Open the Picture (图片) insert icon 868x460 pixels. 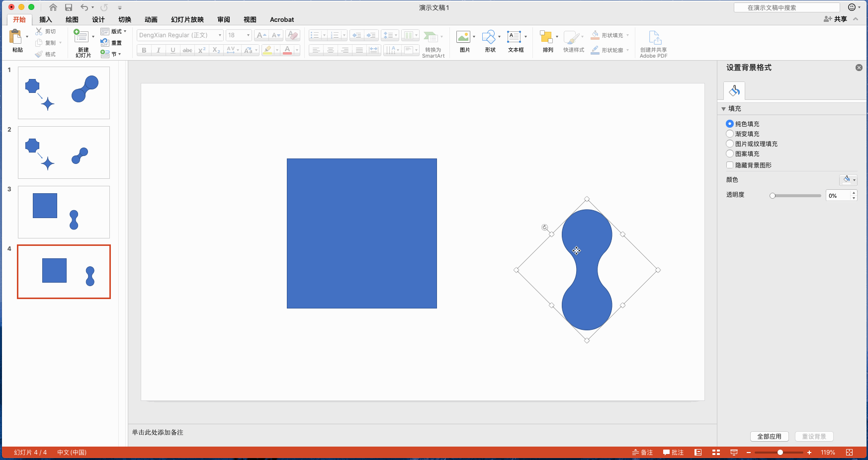(x=463, y=37)
